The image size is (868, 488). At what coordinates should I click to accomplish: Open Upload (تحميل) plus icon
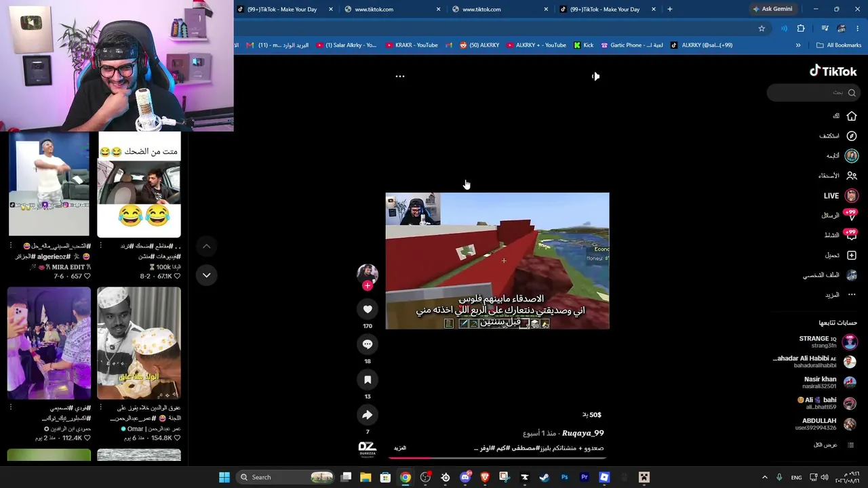[x=851, y=256]
